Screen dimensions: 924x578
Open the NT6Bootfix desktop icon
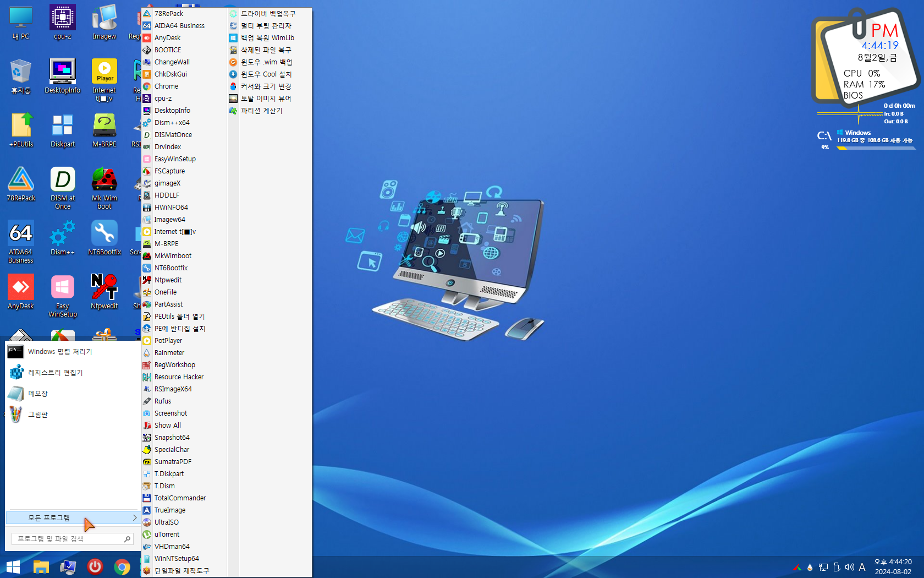coord(105,238)
